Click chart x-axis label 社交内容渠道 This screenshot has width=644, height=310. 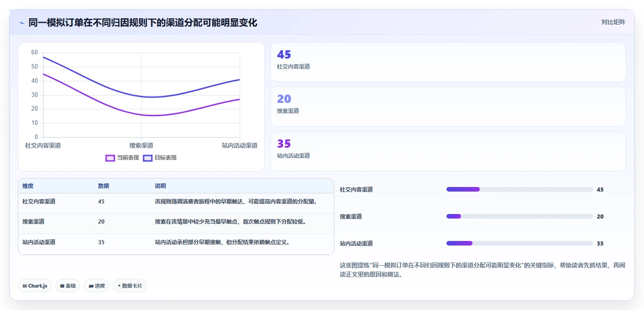[43, 145]
